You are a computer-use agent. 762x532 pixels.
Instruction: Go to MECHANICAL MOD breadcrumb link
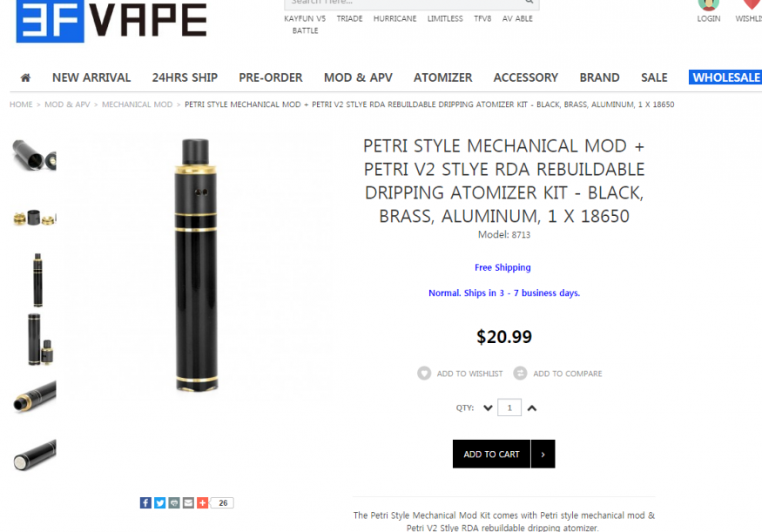(137, 104)
